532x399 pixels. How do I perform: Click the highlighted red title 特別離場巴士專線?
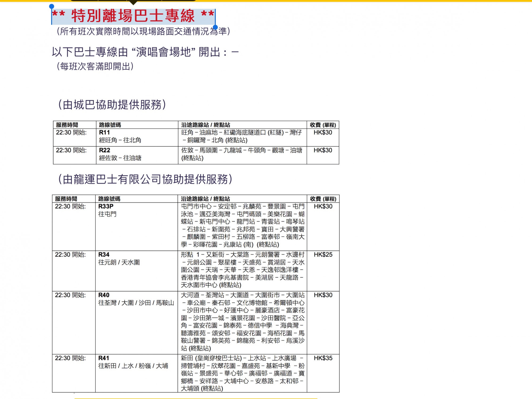(x=133, y=16)
